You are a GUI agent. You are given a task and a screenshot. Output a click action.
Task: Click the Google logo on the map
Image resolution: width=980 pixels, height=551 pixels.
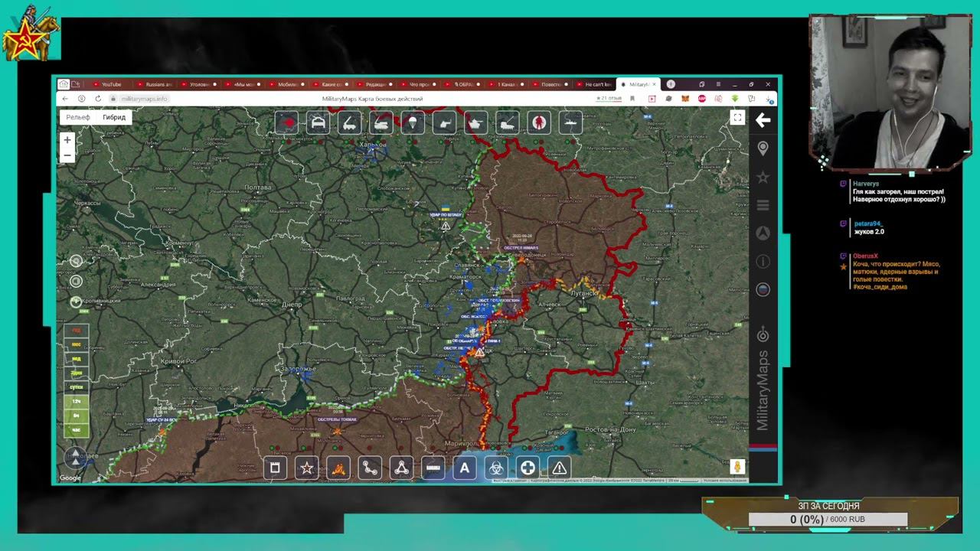pyautogui.click(x=70, y=478)
